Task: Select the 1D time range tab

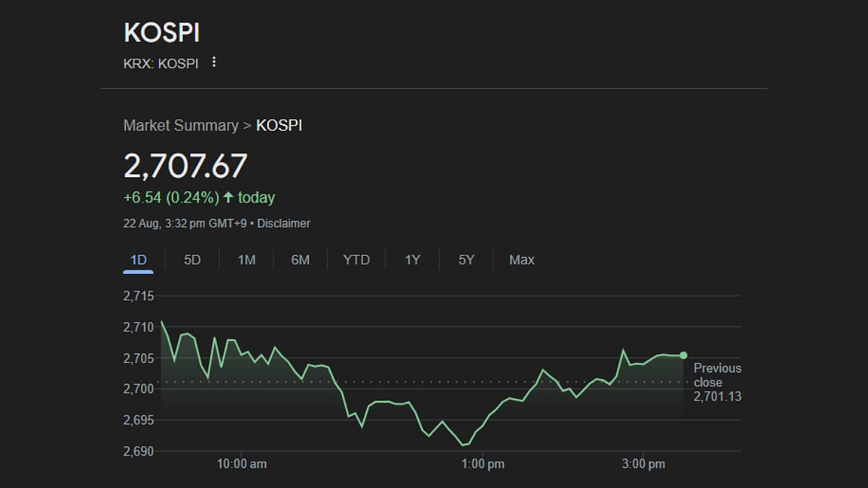Action: [x=138, y=260]
